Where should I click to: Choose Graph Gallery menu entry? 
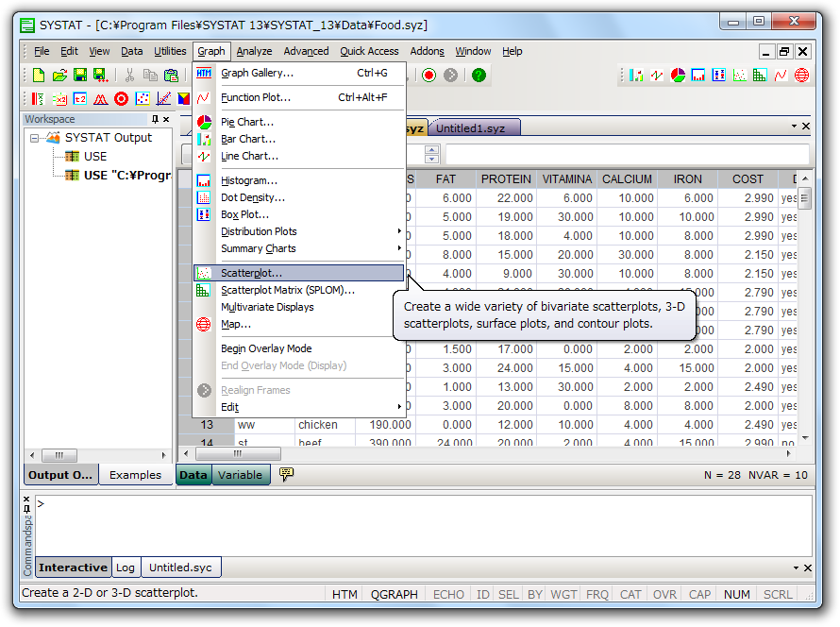[x=299, y=73]
